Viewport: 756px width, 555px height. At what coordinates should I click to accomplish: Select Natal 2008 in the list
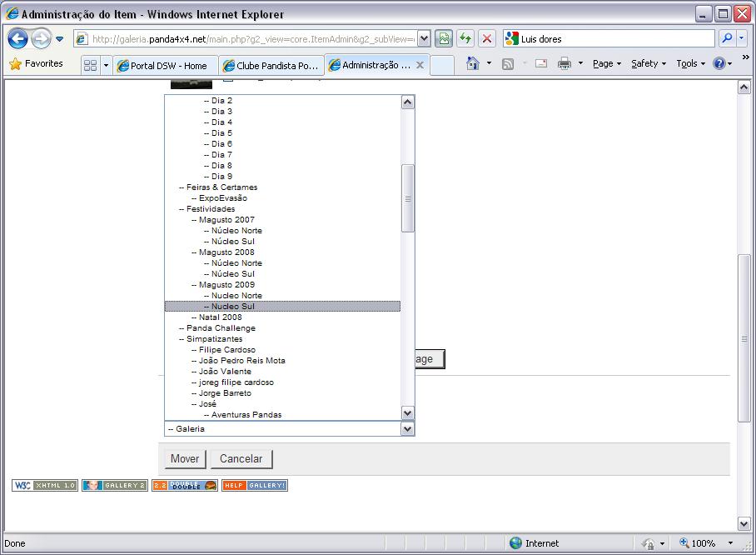(282, 317)
